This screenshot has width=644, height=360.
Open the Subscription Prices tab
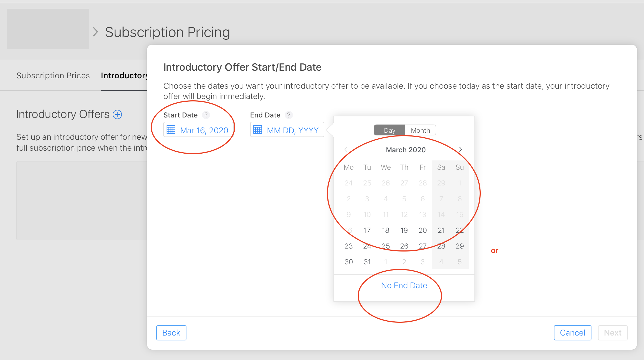tap(53, 75)
